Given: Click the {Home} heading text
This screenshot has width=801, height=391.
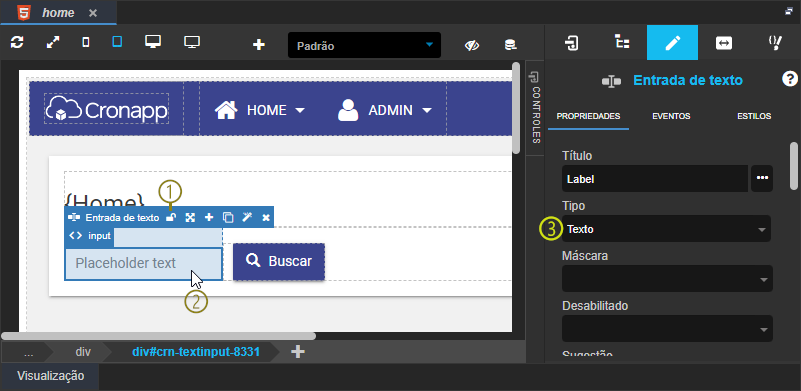Looking at the screenshot, I should (106, 200).
